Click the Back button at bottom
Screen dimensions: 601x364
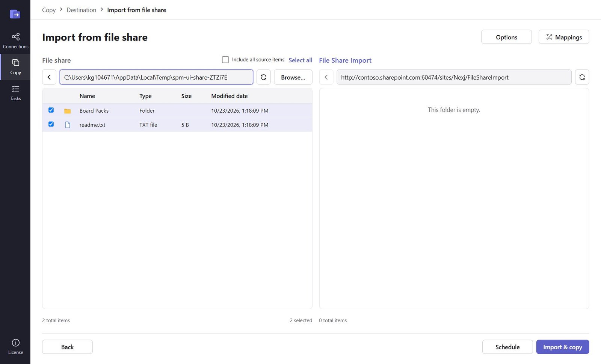(x=67, y=347)
